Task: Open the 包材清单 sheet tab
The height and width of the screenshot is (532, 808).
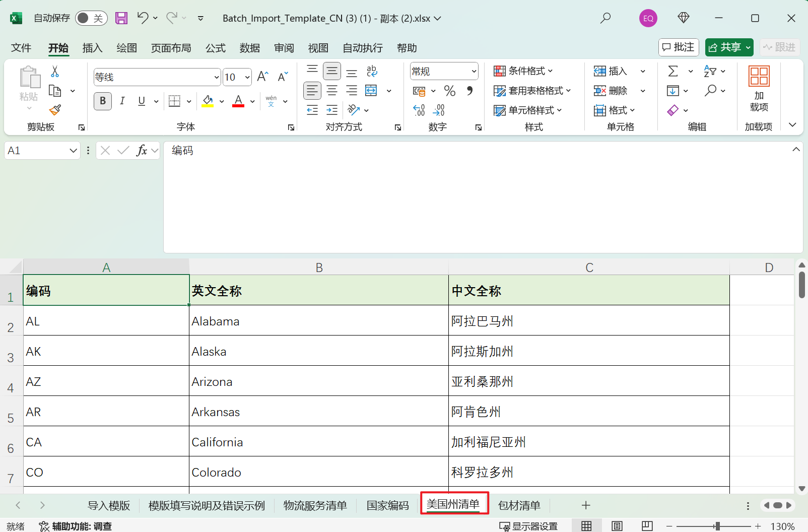Action: pos(519,505)
